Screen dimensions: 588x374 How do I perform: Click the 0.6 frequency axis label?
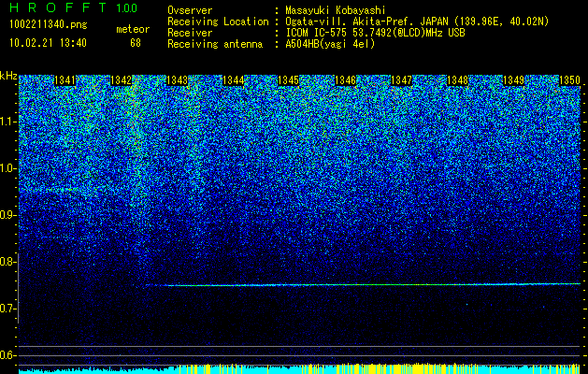(x=8, y=355)
